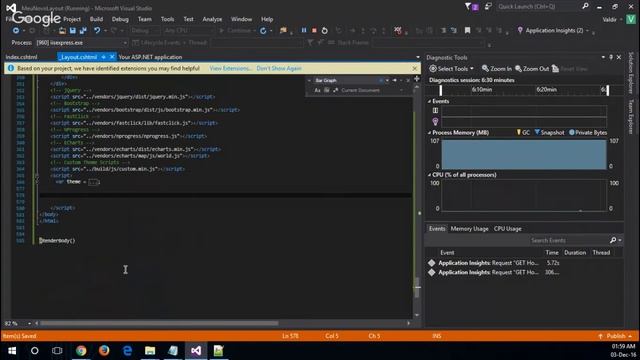Collapse the Events section
The height and width of the screenshot is (360, 640).
(429, 101)
